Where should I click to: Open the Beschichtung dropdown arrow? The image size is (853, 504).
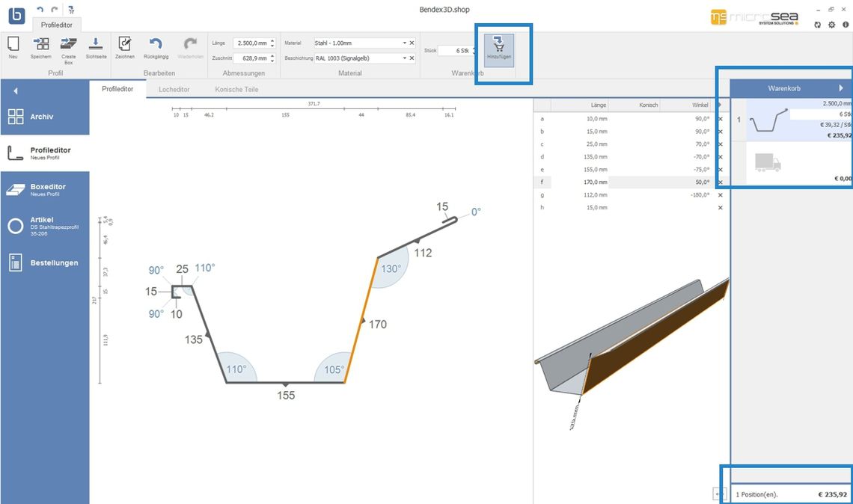tap(404, 58)
